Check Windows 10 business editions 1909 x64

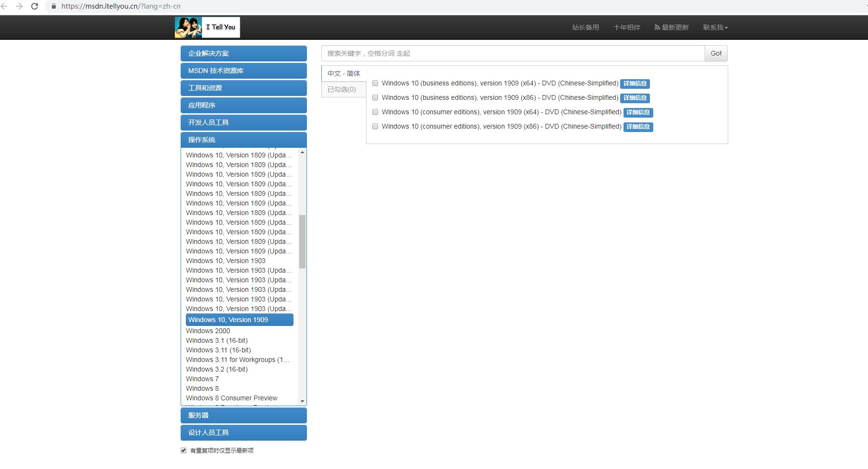tap(375, 83)
